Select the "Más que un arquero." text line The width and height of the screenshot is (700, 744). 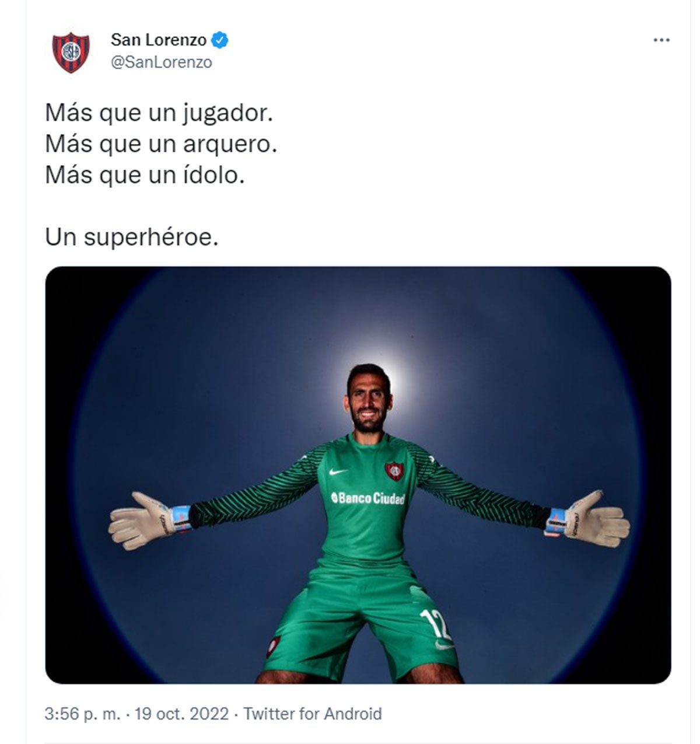point(161,144)
